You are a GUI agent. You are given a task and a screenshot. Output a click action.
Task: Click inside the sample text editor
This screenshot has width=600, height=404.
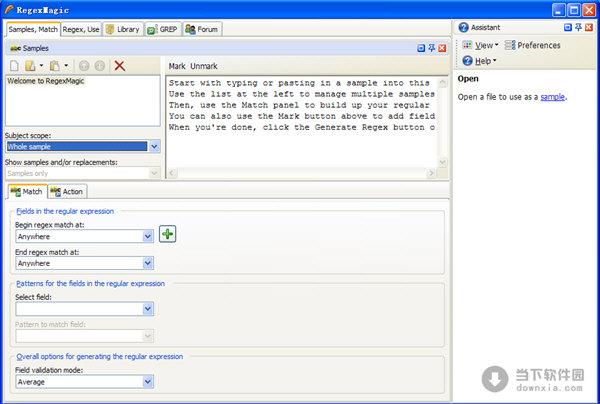click(x=302, y=122)
